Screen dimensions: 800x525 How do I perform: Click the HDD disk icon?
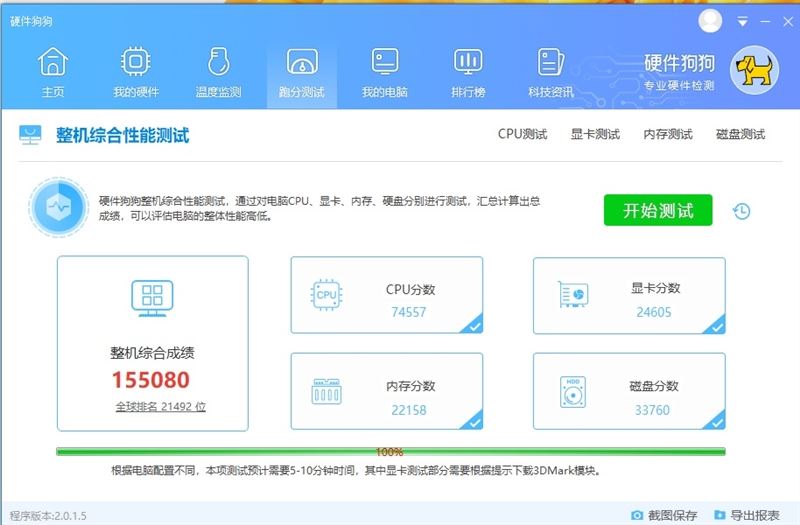[573, 392]
